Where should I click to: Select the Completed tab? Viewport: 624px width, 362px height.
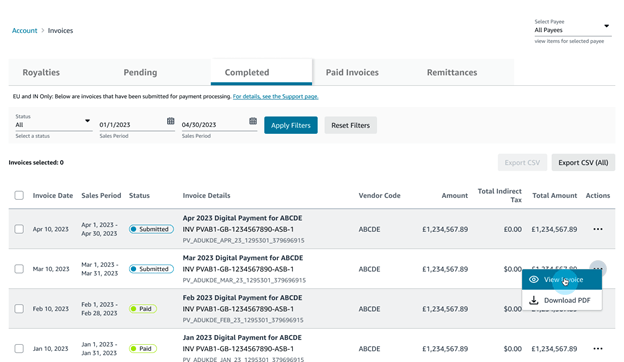[261, 72]
